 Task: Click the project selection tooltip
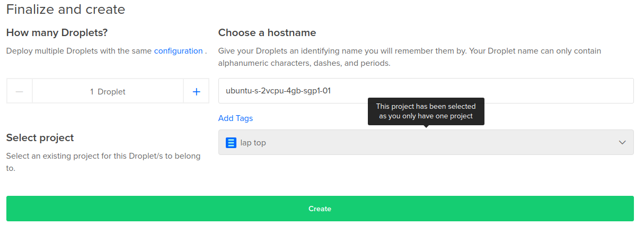pyautogui.click(x=426, y=111)
